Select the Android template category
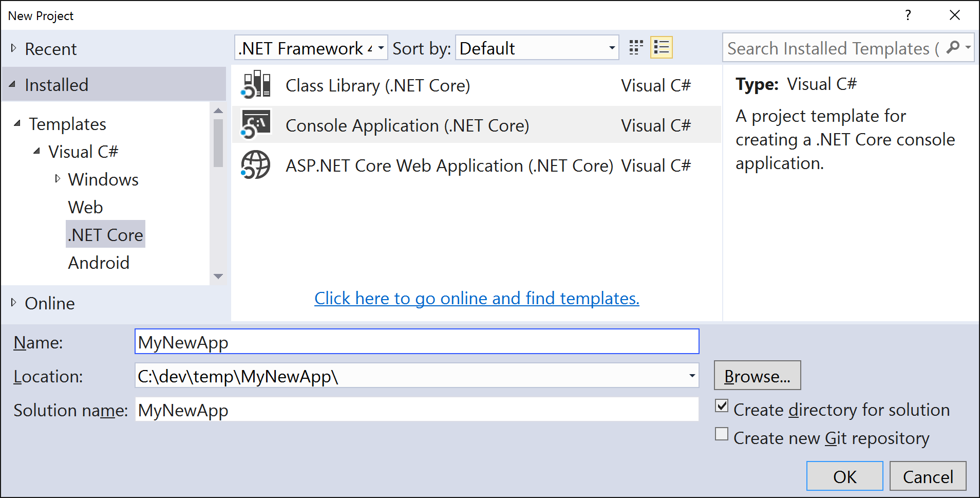Screen dimensions: 980x498 coord(99,263)
